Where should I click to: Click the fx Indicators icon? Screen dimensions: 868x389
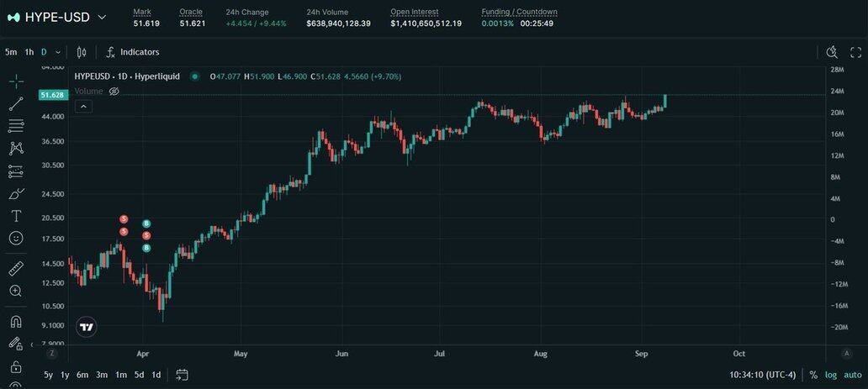pos(111,53)
